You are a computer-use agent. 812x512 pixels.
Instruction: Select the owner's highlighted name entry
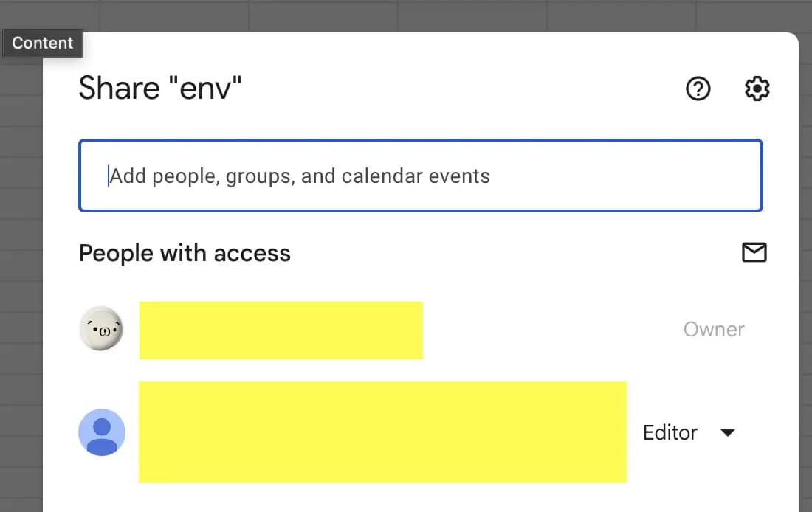[281, 330]
